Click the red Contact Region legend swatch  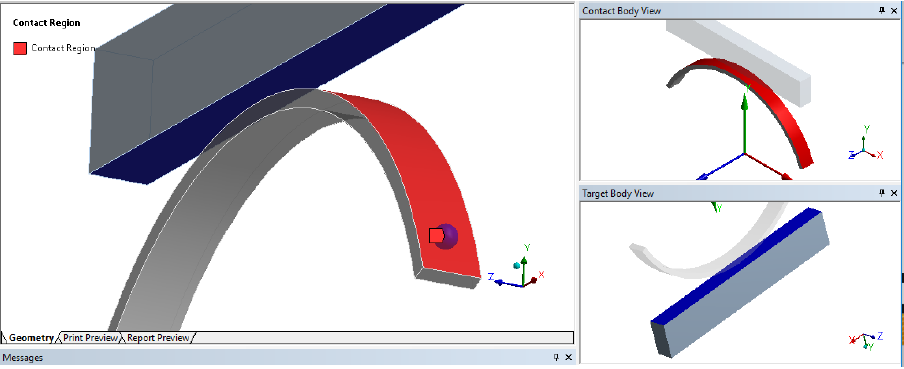[20, 48]
